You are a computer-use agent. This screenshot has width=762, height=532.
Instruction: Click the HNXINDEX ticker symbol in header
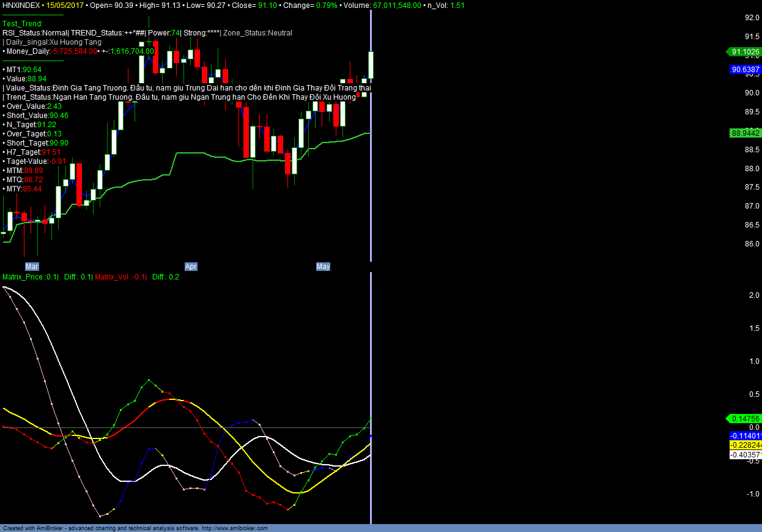point(21,5)
